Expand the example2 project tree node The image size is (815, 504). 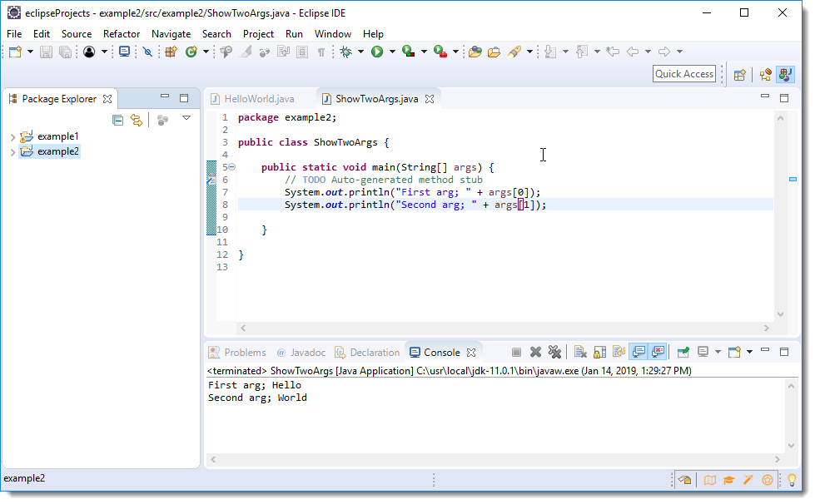[x=12, y=152]
